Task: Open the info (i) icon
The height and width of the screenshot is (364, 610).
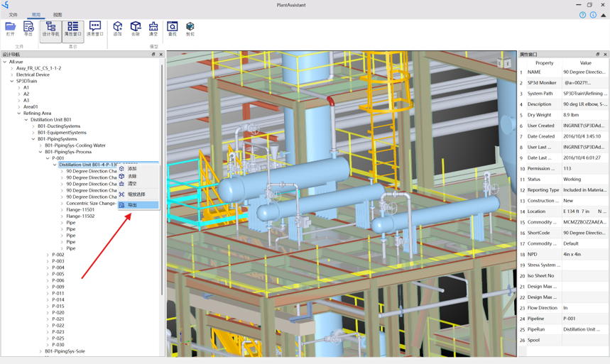Action: pos(593,15)
